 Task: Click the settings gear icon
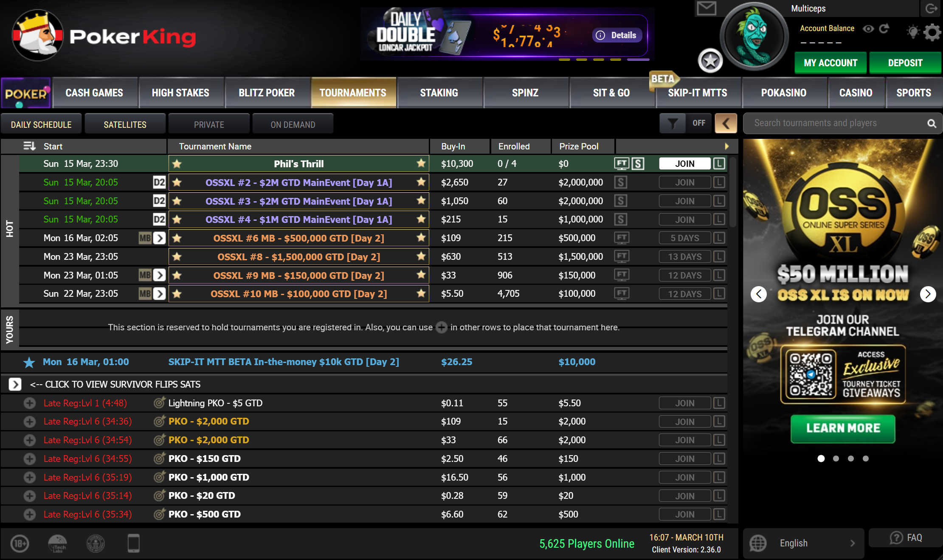(x=932, y=32)
